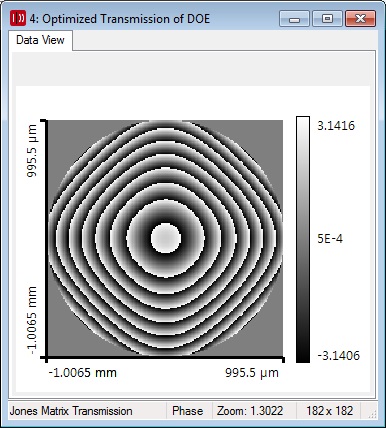386x428 pixels.
Task: Click the horizontal axis label 995.5 µm
Action: click(252, 373)
